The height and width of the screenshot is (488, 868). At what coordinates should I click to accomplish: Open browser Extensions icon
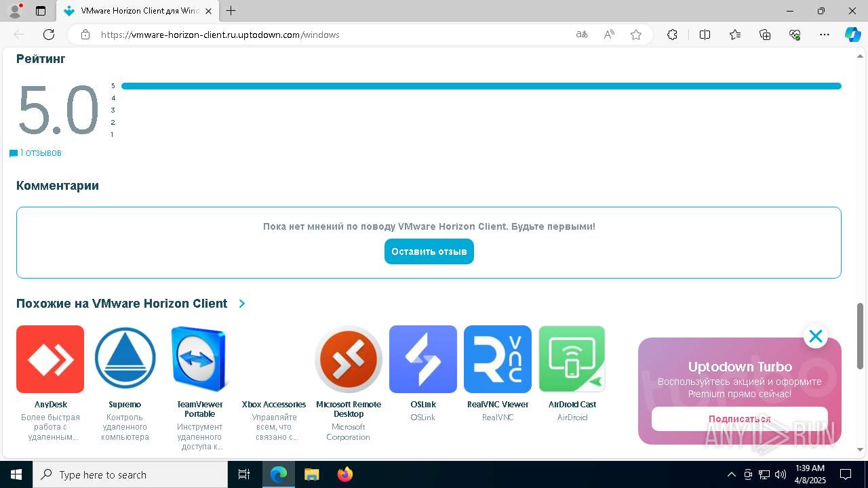pos(672,35)
